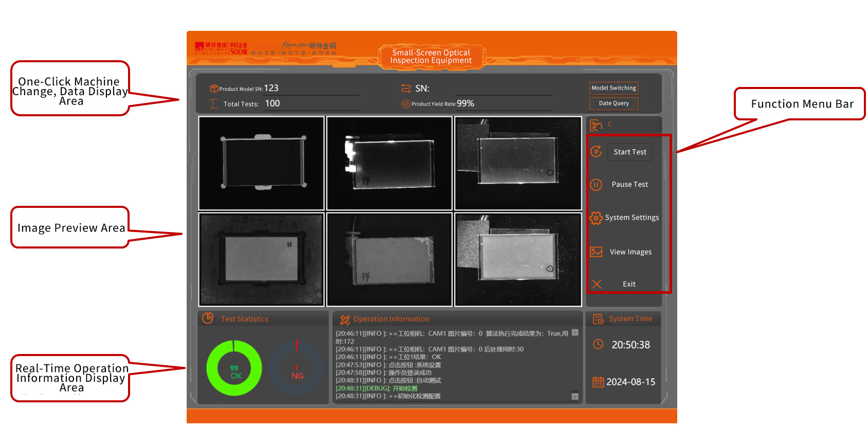Click the Exit X icon
868x443 pixels.
(596, 284)
